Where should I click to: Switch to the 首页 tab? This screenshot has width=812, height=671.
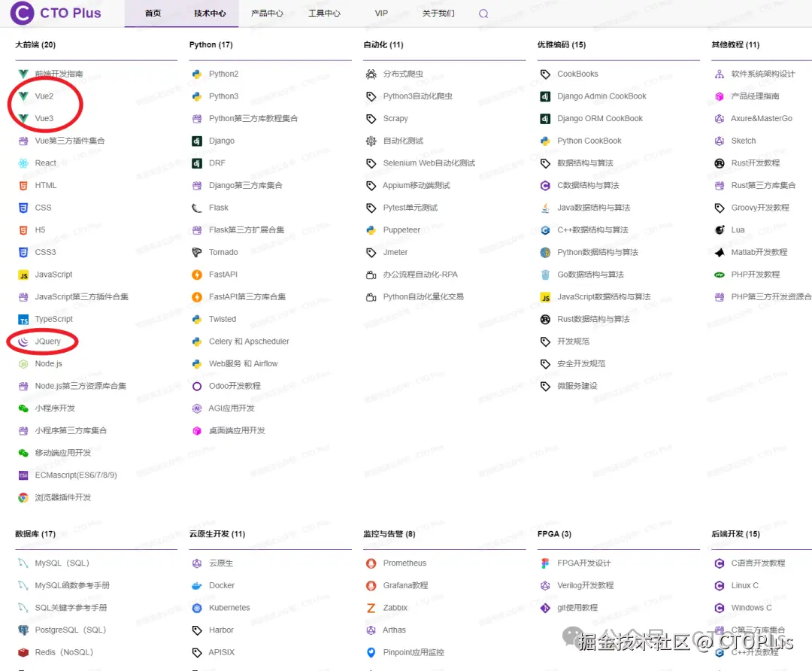pyautogui.click(x=153, y=13)
